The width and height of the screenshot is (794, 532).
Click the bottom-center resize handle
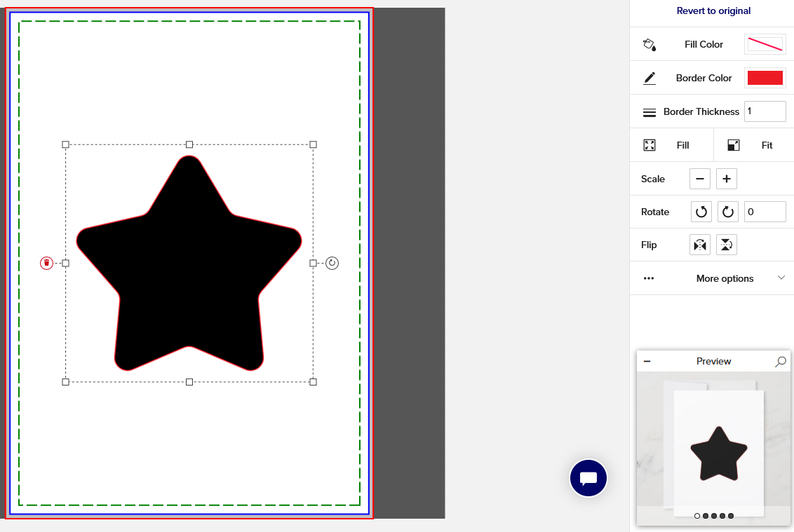pos(189,382)
